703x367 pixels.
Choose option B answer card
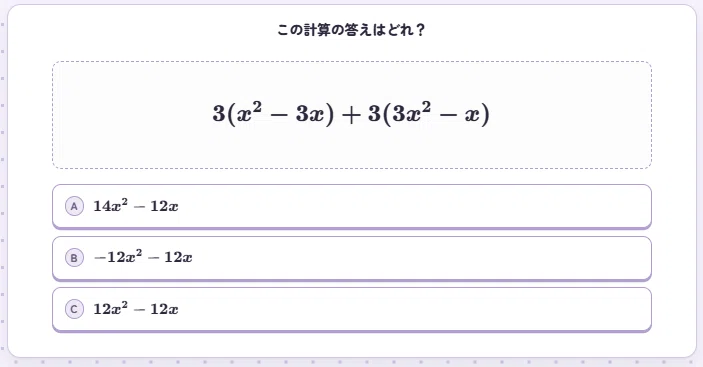tap(352, 258)
